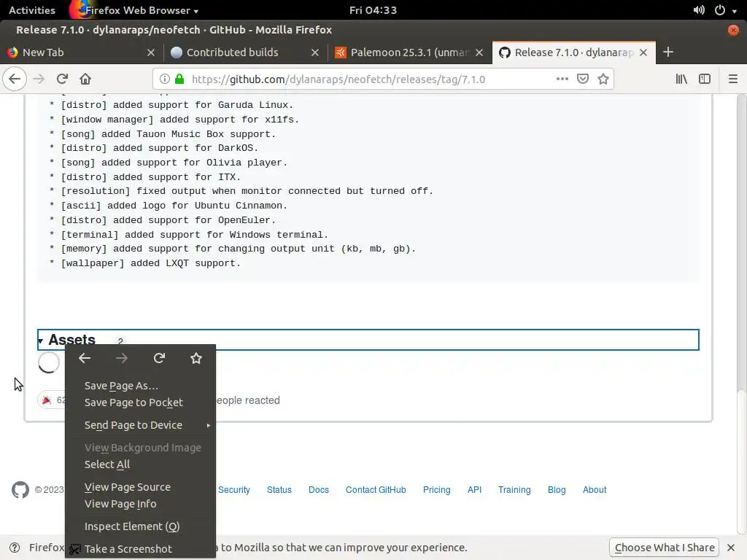747x560 pixels.
Task: Bookmark this page with the star icon
Action: [603, 79]
